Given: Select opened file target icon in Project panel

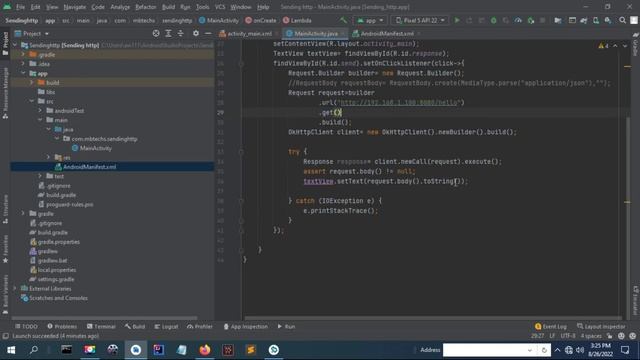Looking at the screenshot, I should [x=156, y=33].
